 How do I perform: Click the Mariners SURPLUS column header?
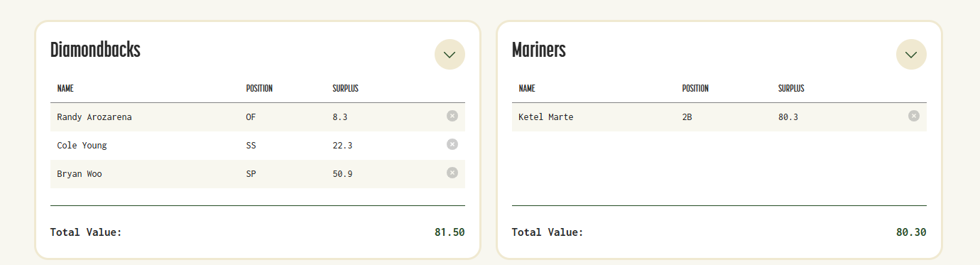coord(791,89)
